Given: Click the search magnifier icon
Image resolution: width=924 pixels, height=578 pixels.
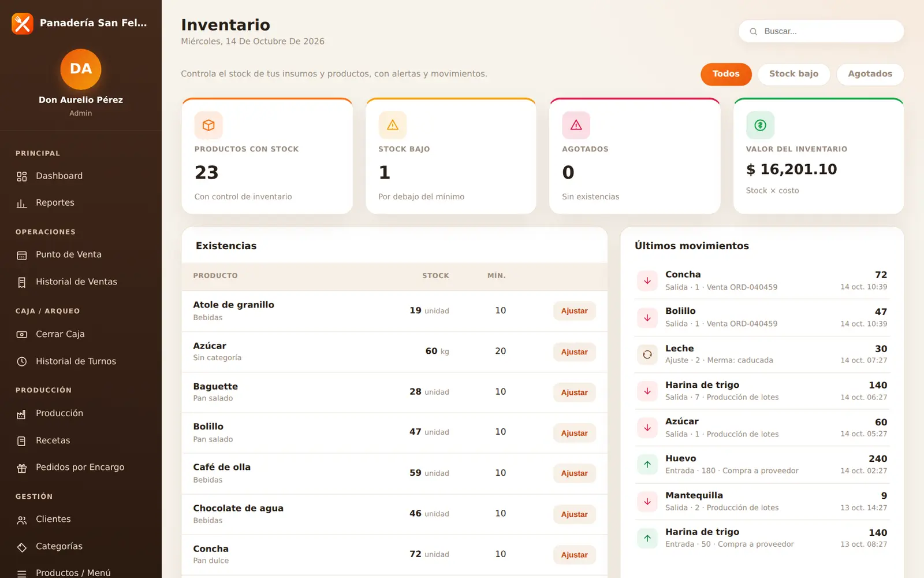Looking at the screenshot, I should tap(754, 31).
